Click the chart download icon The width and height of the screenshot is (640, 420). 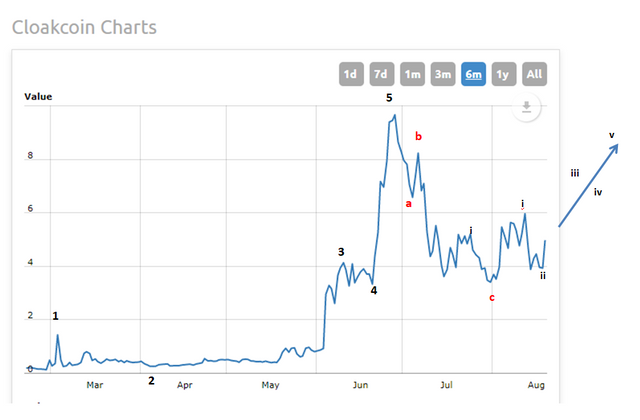526,108
